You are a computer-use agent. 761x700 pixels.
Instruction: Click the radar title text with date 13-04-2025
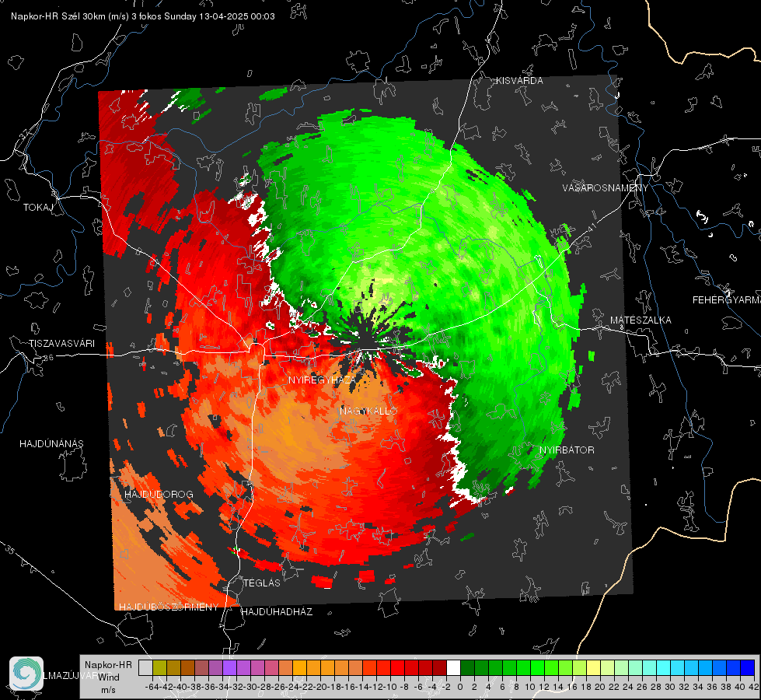(x=143, y=16)
